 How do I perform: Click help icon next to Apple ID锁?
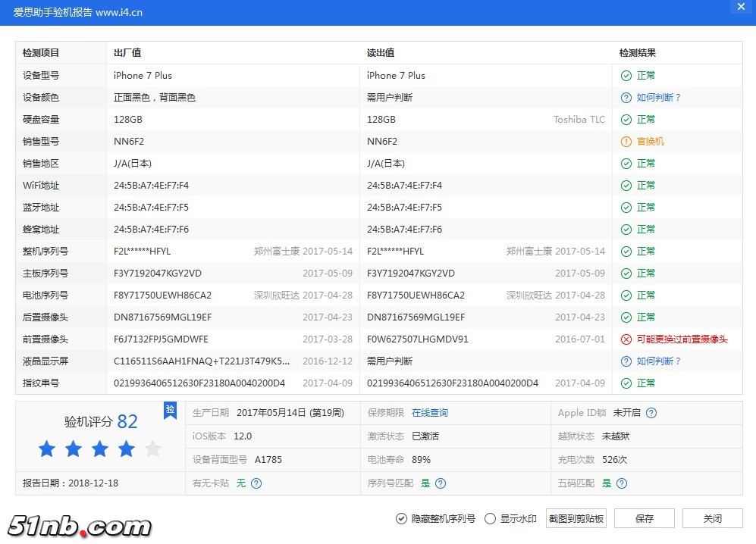click(651, 413)
